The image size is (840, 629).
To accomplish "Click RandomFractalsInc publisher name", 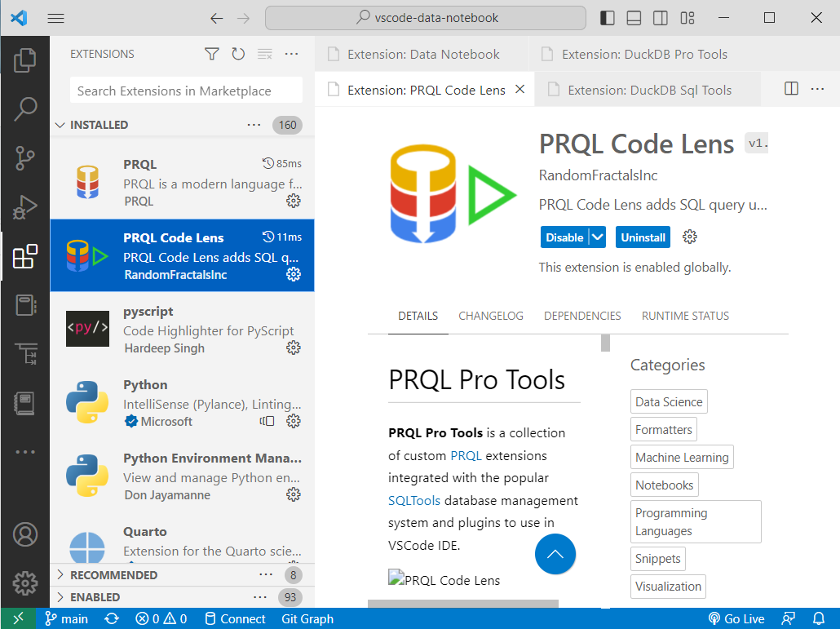I will coord(598,175).
